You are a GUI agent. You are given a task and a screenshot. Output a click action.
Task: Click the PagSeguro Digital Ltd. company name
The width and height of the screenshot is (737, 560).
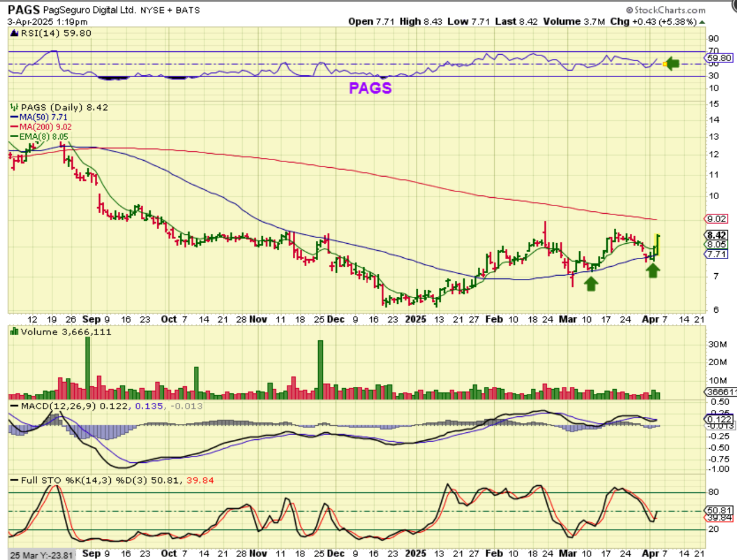(88, 10)
